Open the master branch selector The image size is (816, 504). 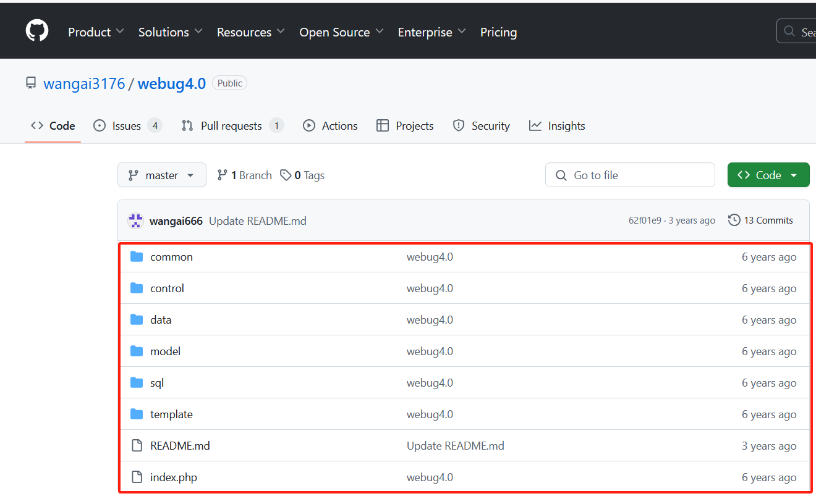click(x=162, y=175)
